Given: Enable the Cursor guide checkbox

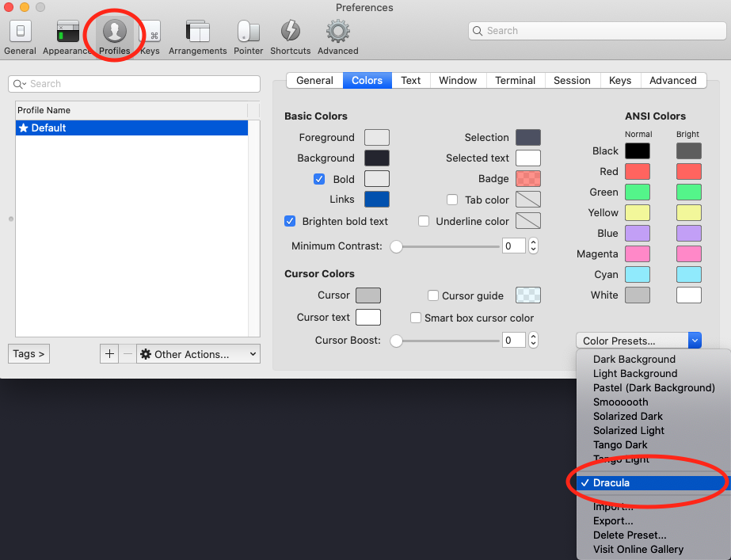Looking at the screenshot, I should (433, 295).
